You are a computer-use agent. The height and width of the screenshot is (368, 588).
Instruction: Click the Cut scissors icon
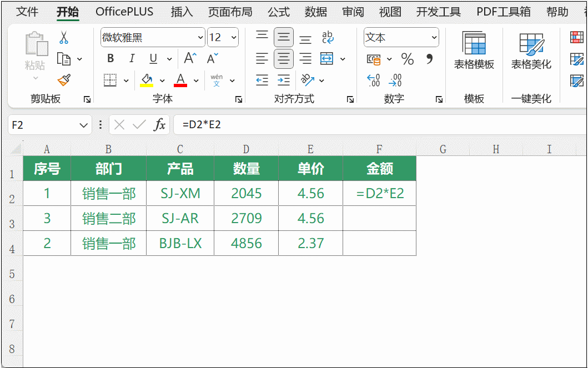click(64, 38)
